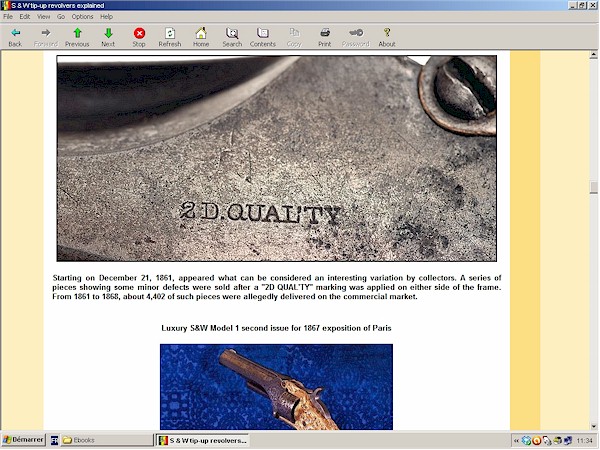600x450 pixels.
Task: Open the Edit menu
Action: click(x=25, y=16)
